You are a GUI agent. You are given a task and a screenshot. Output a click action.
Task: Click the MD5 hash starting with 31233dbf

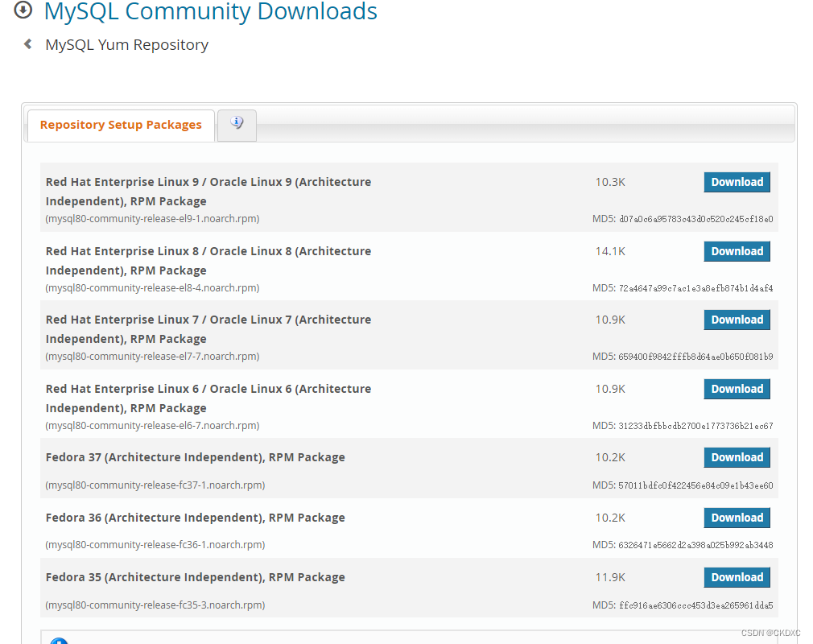tap(695, 426)
